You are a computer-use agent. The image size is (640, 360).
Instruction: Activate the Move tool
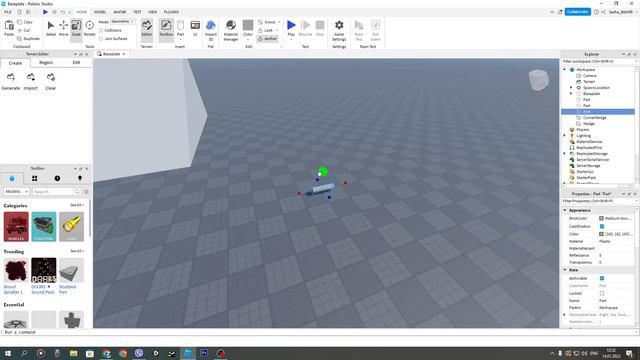[63, 29]
